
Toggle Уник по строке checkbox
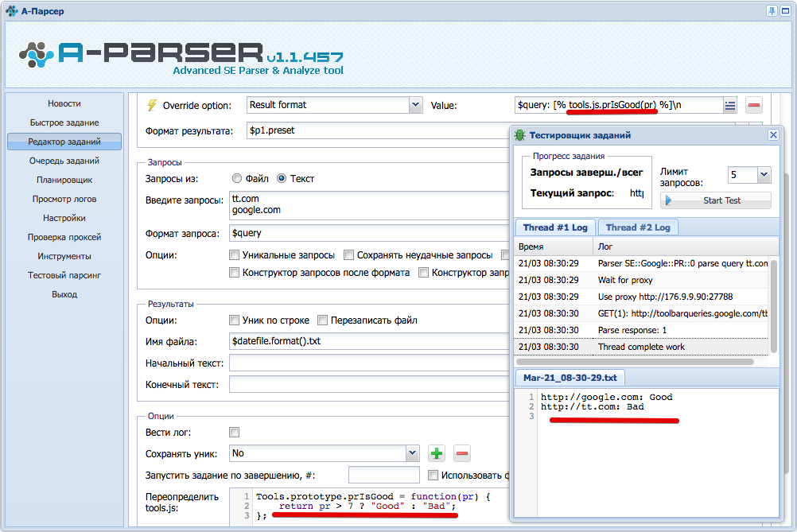[x=235, y=320]
